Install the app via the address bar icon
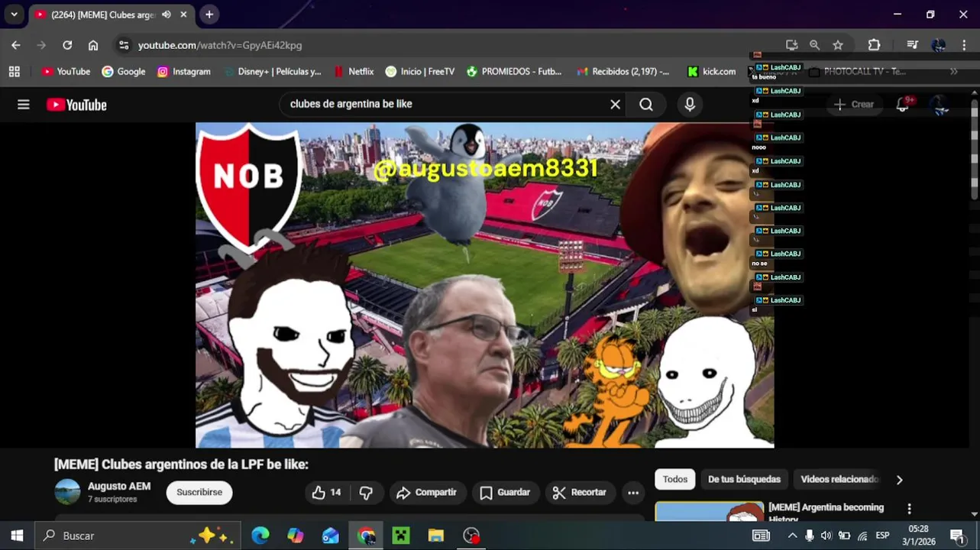The width and height of the screenshot is (980, 550). [x=791, y=45]
